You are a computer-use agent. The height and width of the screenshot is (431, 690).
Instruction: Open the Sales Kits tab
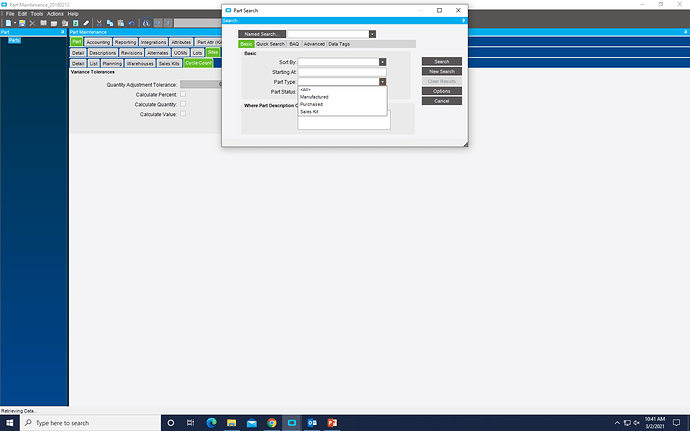coord(169,63)
